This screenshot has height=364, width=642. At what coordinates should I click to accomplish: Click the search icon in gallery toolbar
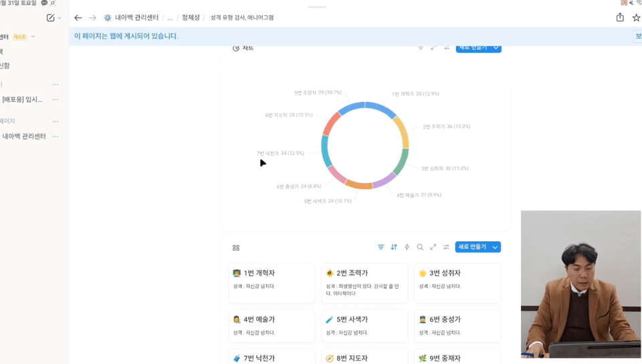click(x=420, y=247)
